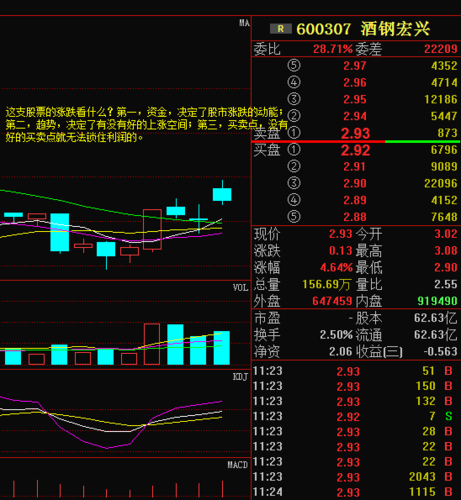The width and height of the screenshot is (461, 500).
Task: Click the tall red hollow candlestick
Action: click(x=152, y=229)
